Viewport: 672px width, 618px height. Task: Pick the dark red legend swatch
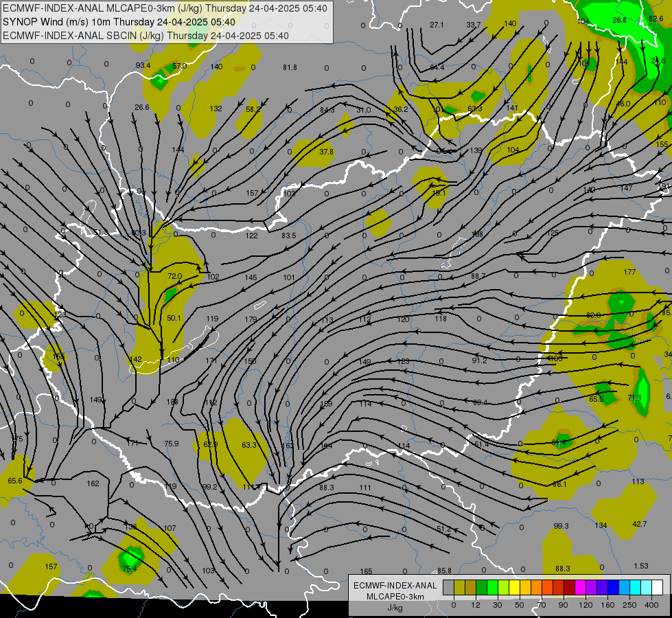570,588
